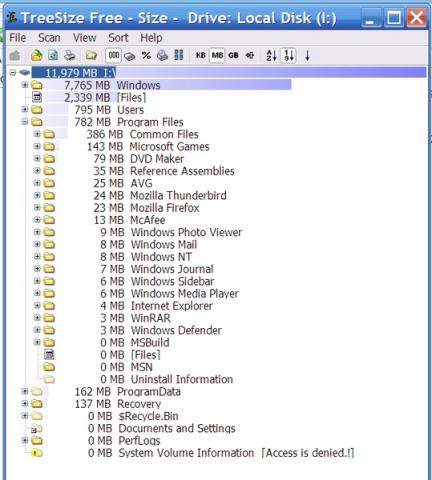
Task: Collapse the Program Files folder node
Action: [25, 122]
